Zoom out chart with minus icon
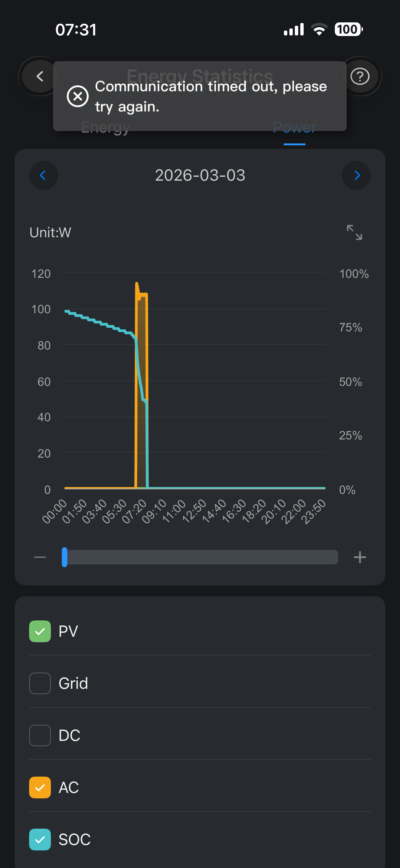This screenshot has width=400, height=868. click(40, 557)
